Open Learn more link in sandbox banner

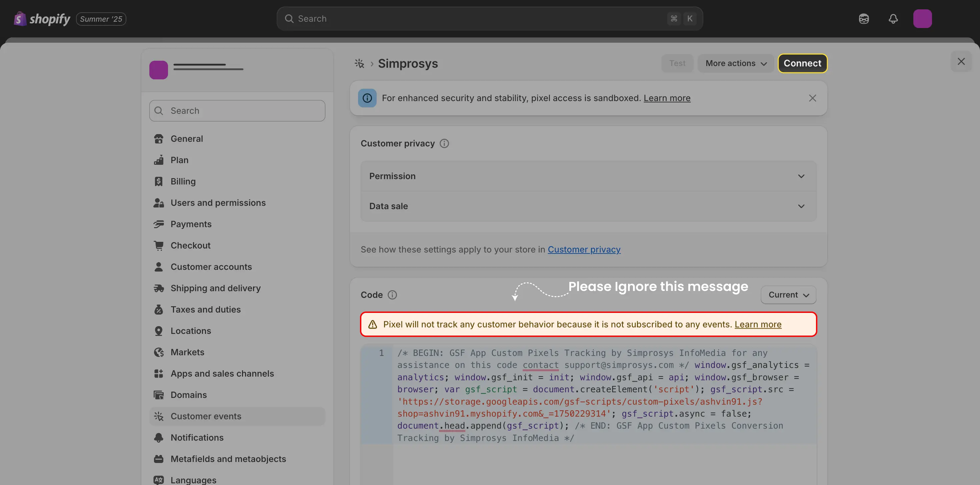667,98
